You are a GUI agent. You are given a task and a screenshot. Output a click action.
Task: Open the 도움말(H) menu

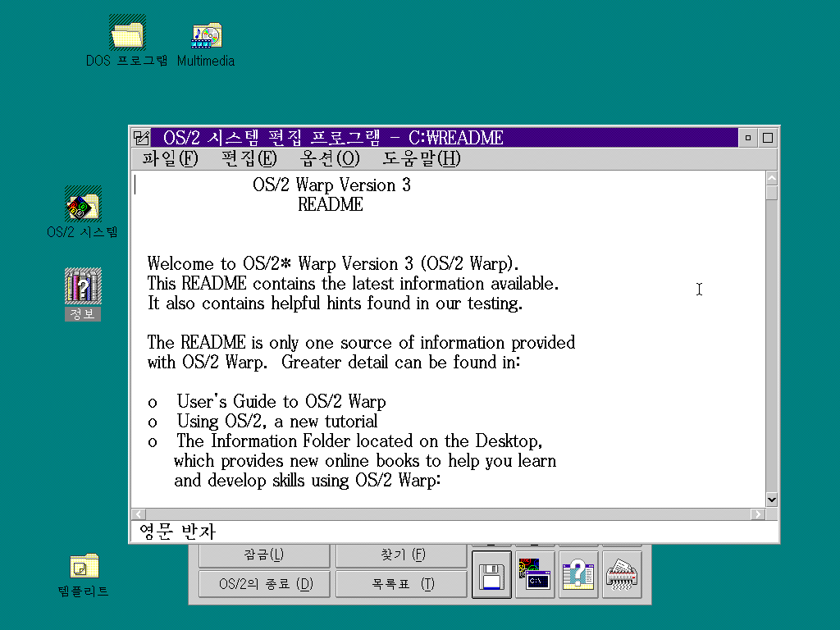pos(421,158)
